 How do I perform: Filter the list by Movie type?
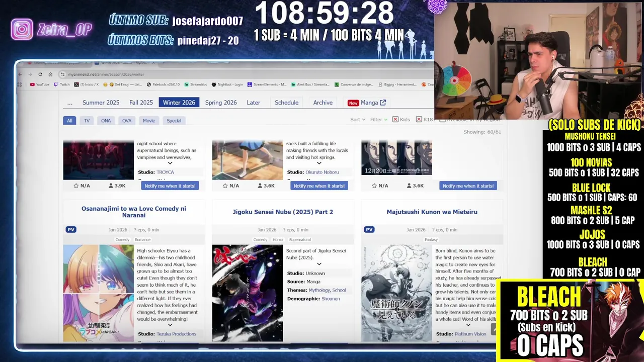[149, 121]
